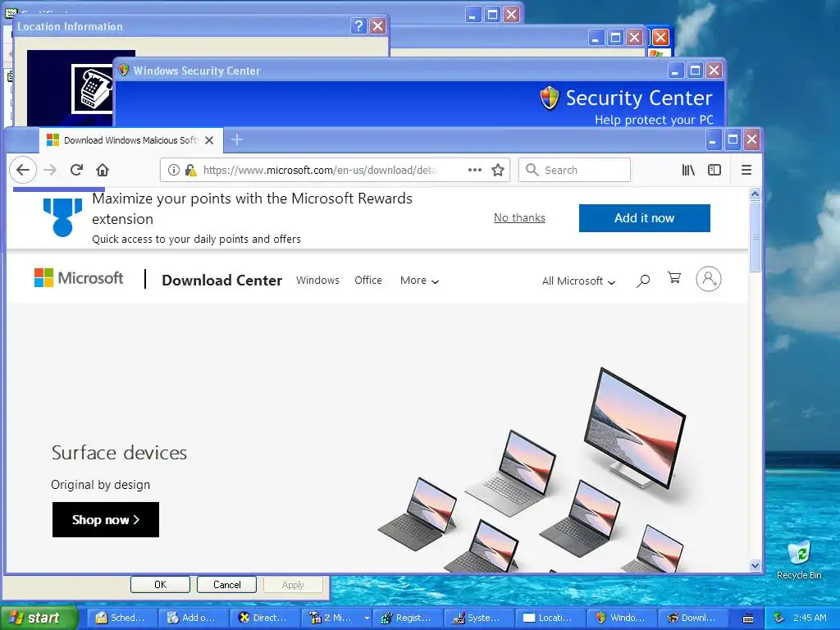Click the account sign-in avatar icon
This screenshot has width=840, height=630.
click(x=708, y=279)
